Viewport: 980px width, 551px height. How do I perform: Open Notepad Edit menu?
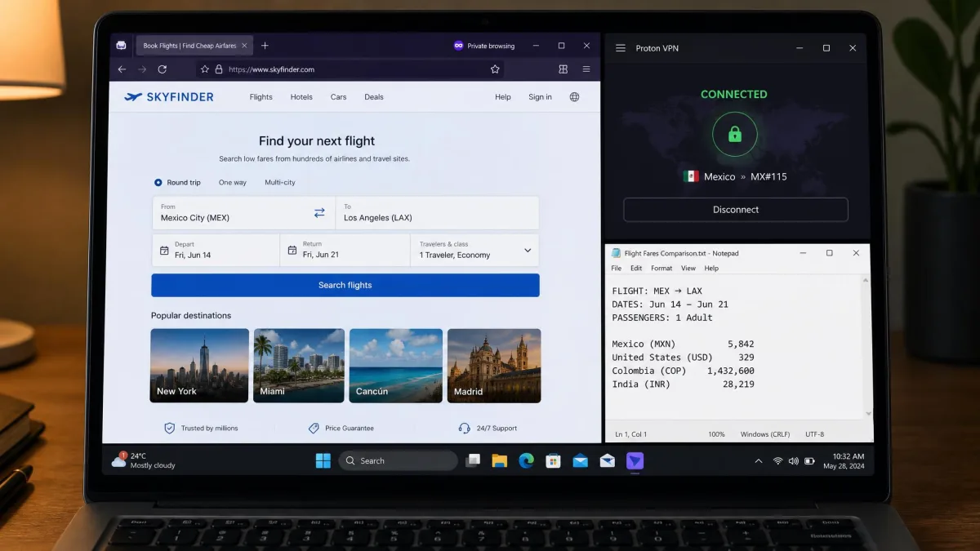[x=636, y=268]
